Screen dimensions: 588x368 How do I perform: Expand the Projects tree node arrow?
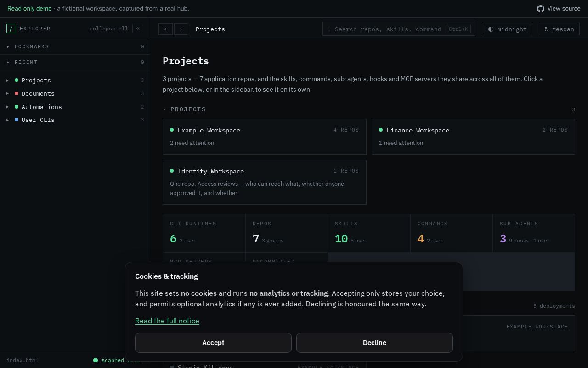7,80
